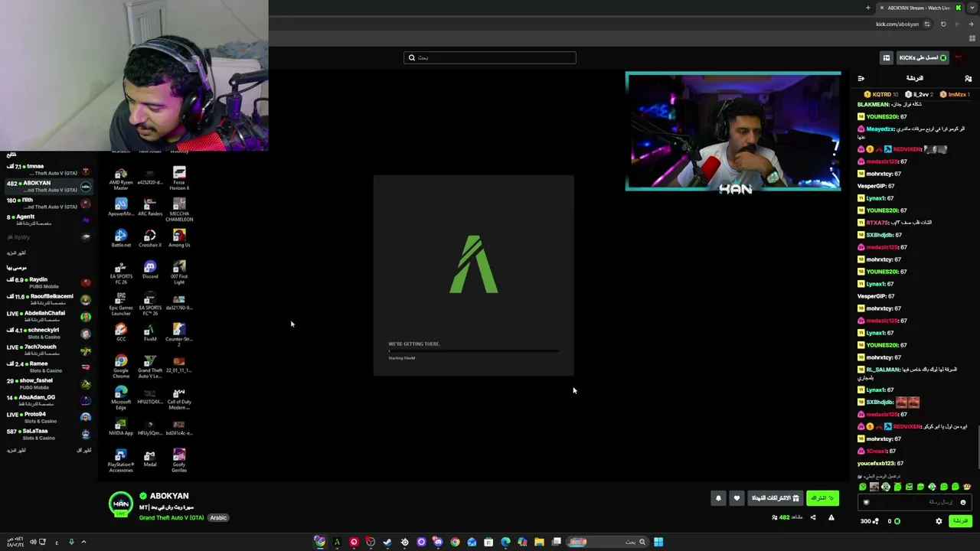Open the NVIDIA App desktop shortcut
This screenshot has height=551, width=980.
tap(121, 427)
